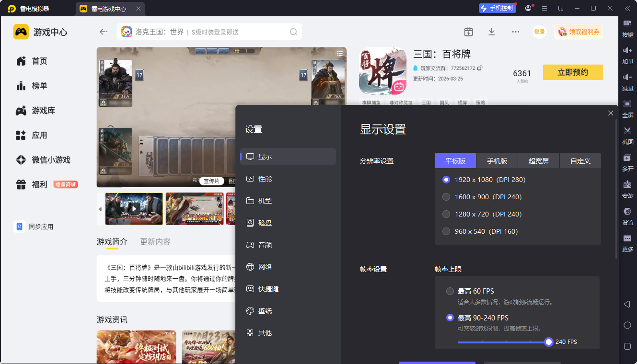The image size is (637, 364).
Task: Open the 性能 settings section
Action: [x=288, y=179]
